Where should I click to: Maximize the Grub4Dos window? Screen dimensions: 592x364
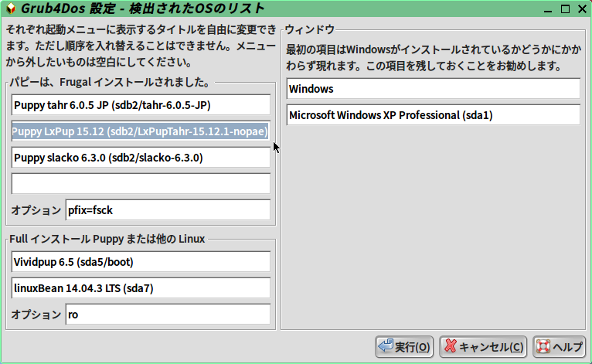[565, 9]
